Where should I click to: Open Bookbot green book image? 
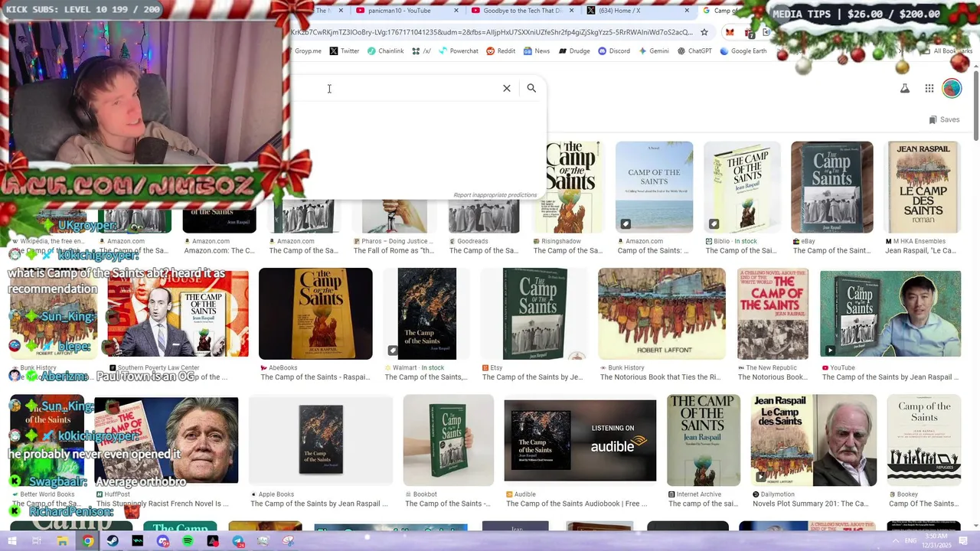[x=448, y=440]
